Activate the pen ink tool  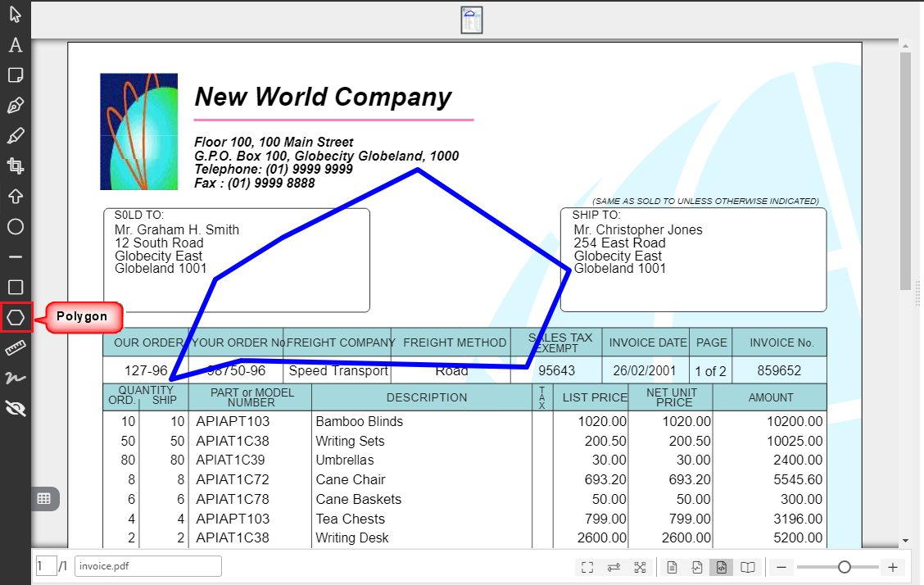coord(16,106)
